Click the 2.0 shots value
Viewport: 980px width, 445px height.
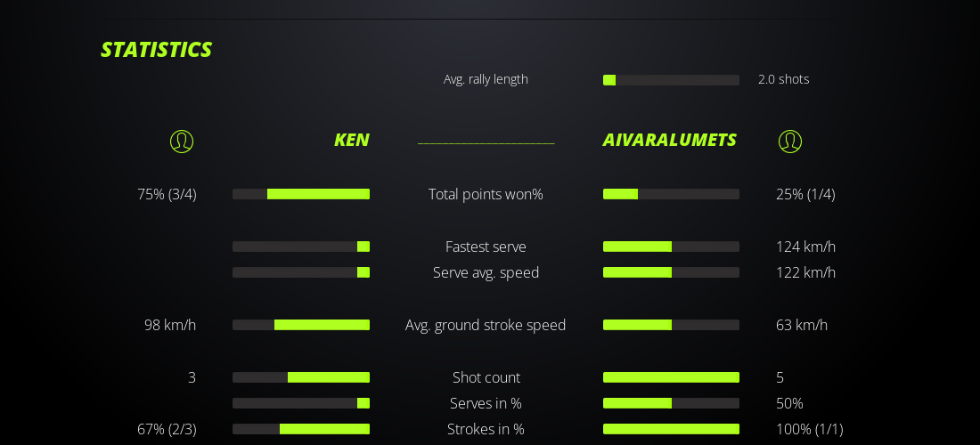point(783,79)
